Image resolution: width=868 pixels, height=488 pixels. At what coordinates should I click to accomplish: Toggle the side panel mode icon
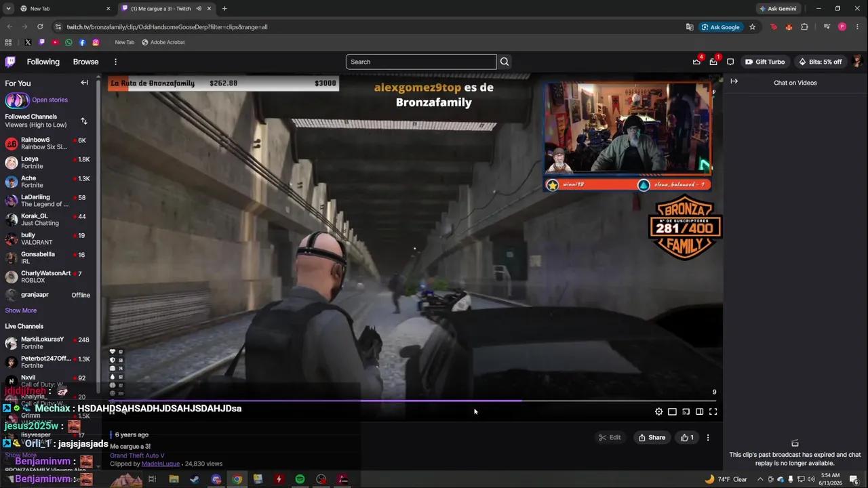pos(699,411)
